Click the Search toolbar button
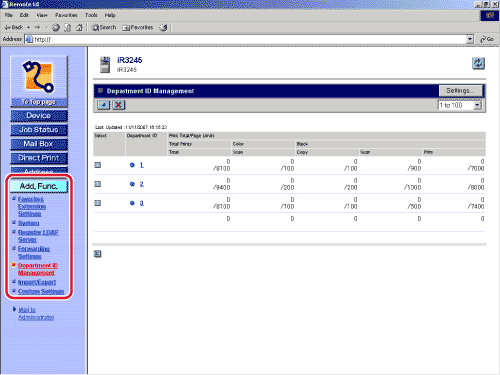 [x=104, y=27]
